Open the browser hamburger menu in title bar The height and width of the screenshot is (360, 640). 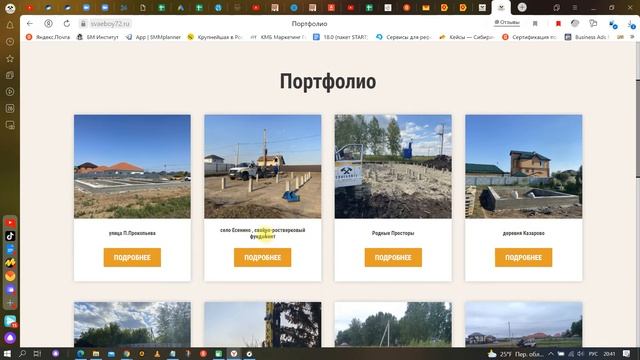(x=574, y=7)
